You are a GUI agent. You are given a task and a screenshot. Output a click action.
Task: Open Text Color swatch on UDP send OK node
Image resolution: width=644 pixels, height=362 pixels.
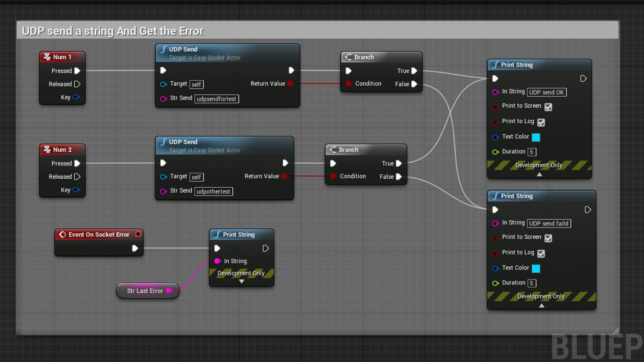(x=536, y=137)
